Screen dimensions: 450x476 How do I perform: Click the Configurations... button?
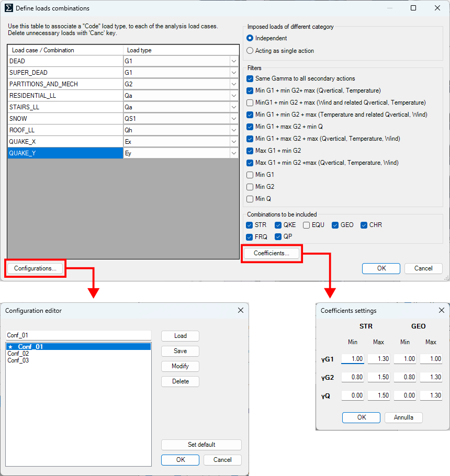click(35, 268)
